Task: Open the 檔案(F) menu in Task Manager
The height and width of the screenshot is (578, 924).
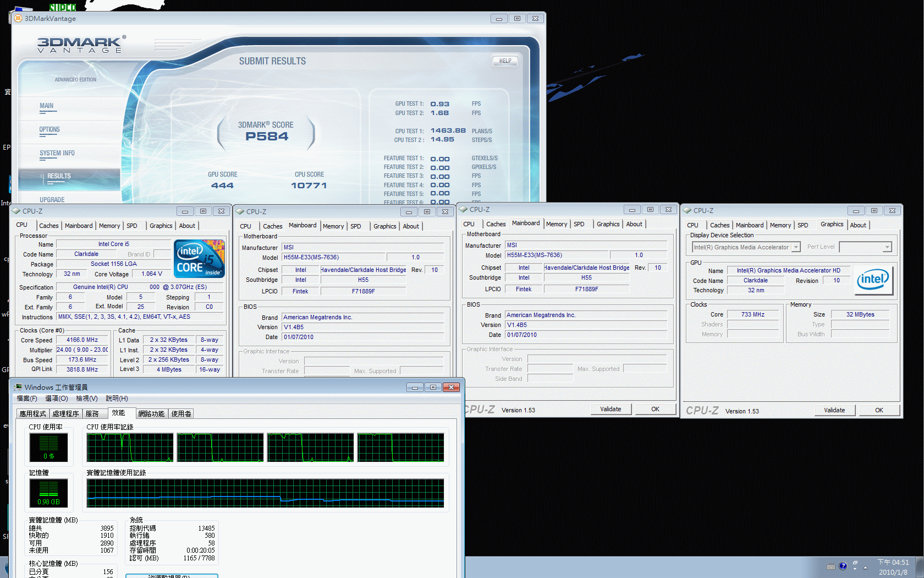Action: (27, 398)
